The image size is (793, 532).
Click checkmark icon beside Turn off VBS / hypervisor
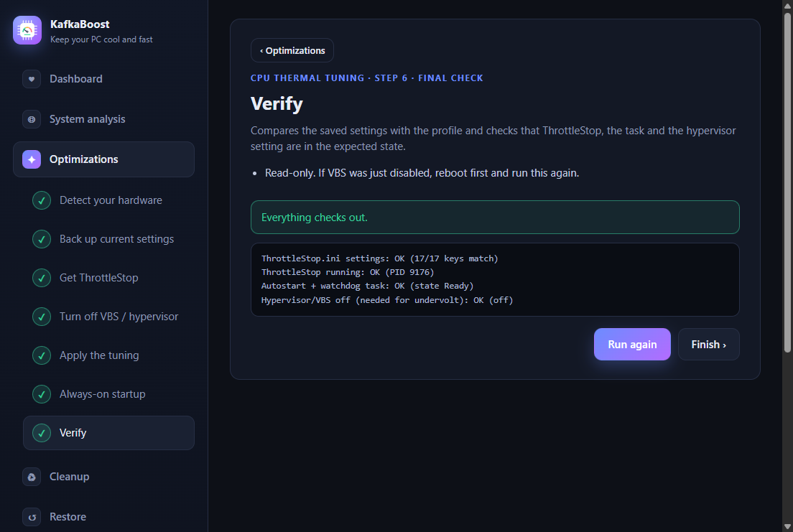[42, 317]
